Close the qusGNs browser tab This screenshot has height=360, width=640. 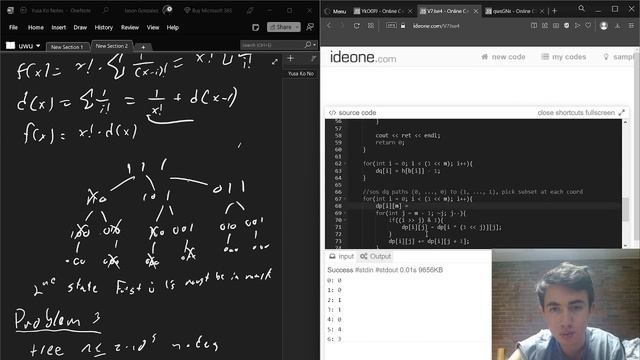542,11
